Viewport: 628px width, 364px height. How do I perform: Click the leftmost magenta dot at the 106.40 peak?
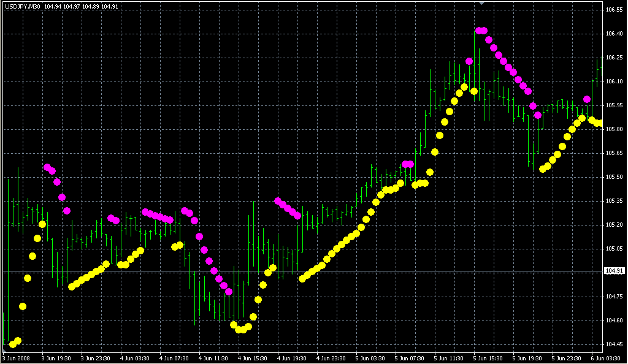[x=478, y=31]
